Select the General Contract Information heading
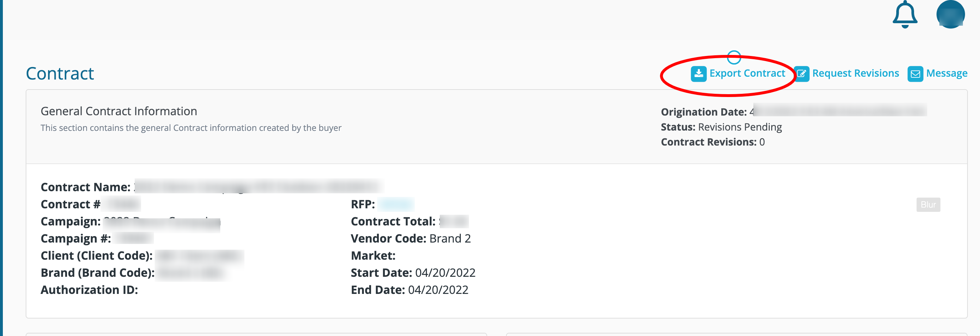The width and height of the screenshot is (980, 336). coord(119,111)
